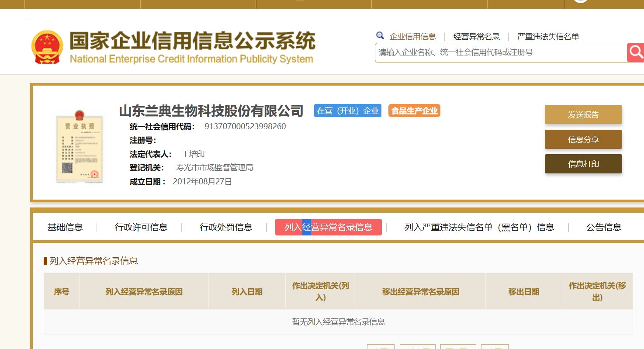Switch to the 基础信息 tab
The height and width of the screenshot is (349, 644).
[x=65, y=227]
